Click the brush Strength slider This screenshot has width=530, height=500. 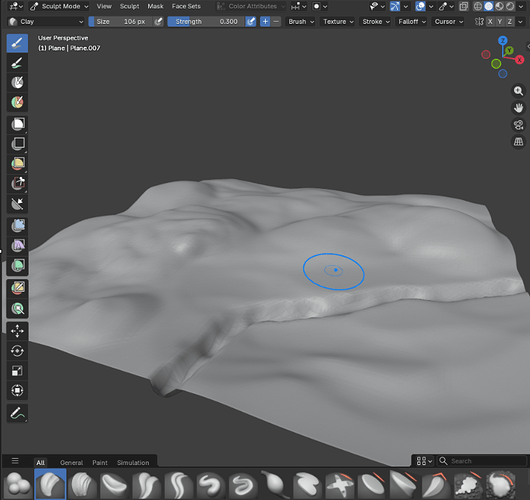click(207, 22)
